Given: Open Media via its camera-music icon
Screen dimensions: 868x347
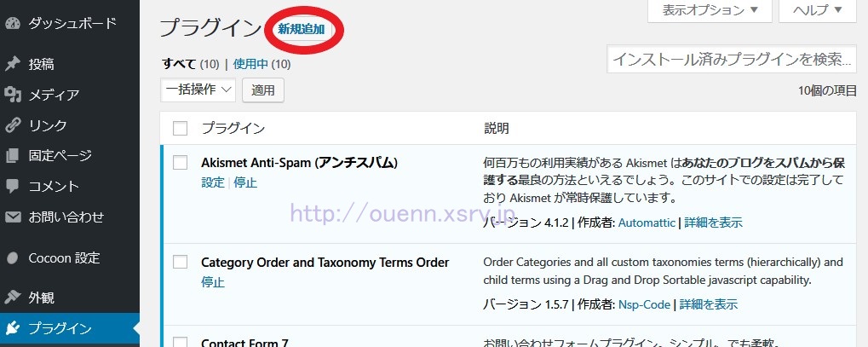Looking at the screenshot, I should pyautogui.click(x=13, y=95).
